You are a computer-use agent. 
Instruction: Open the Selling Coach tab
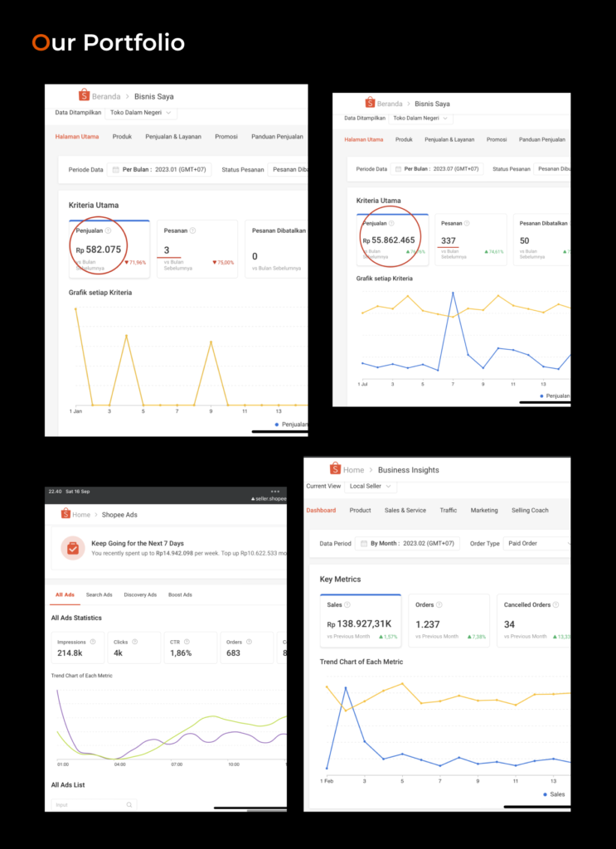click(530, 511)
